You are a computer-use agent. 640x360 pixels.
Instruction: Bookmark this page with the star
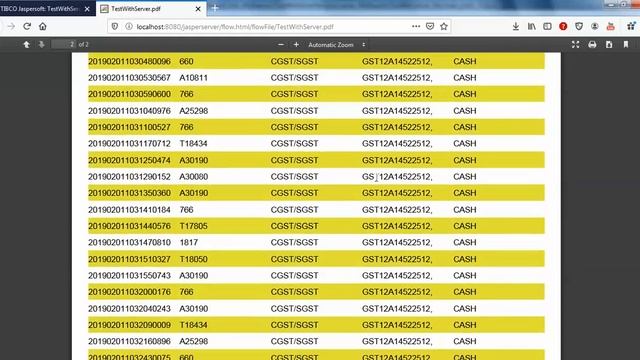444,27
